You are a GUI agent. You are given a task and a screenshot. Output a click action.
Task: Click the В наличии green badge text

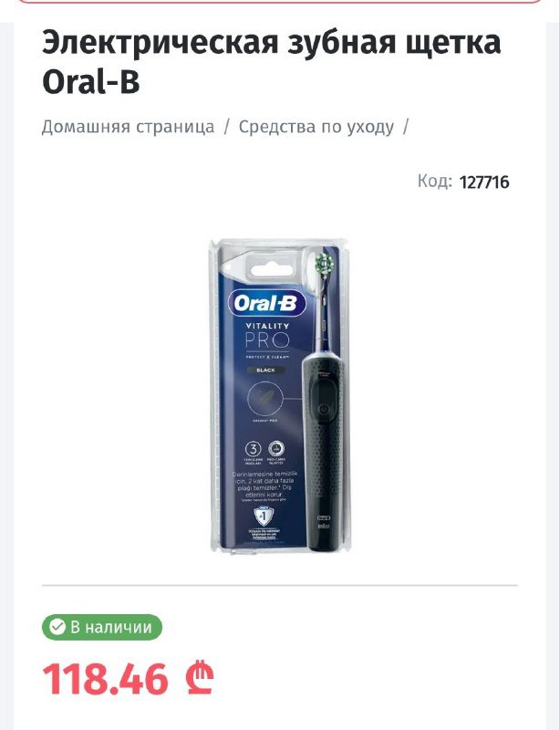(111, 627)
